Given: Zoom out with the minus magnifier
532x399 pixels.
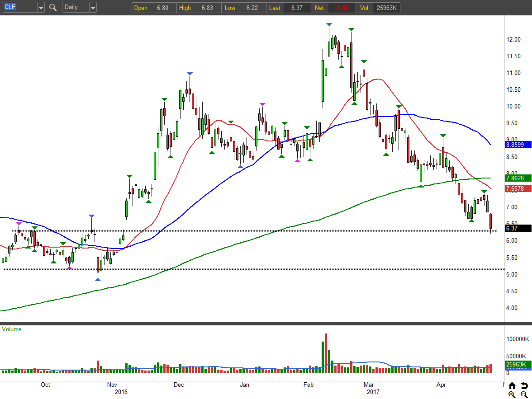Looking at the screenshot, I should [x=524, y=394].
